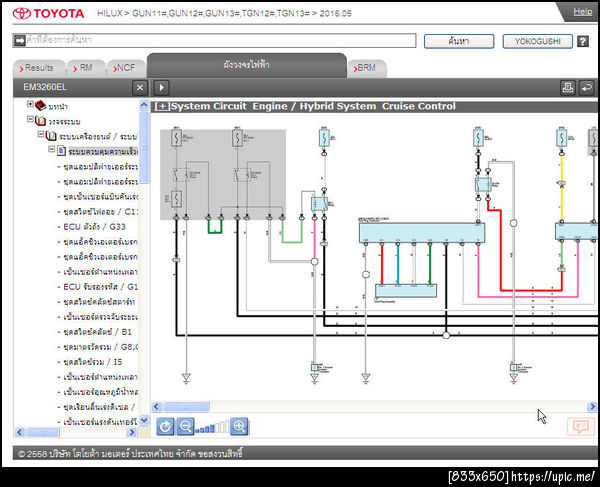Zoom in on the wiring diagram
Image resolution: width=600 pixels, height=487 pixels.
pos(239,426)
